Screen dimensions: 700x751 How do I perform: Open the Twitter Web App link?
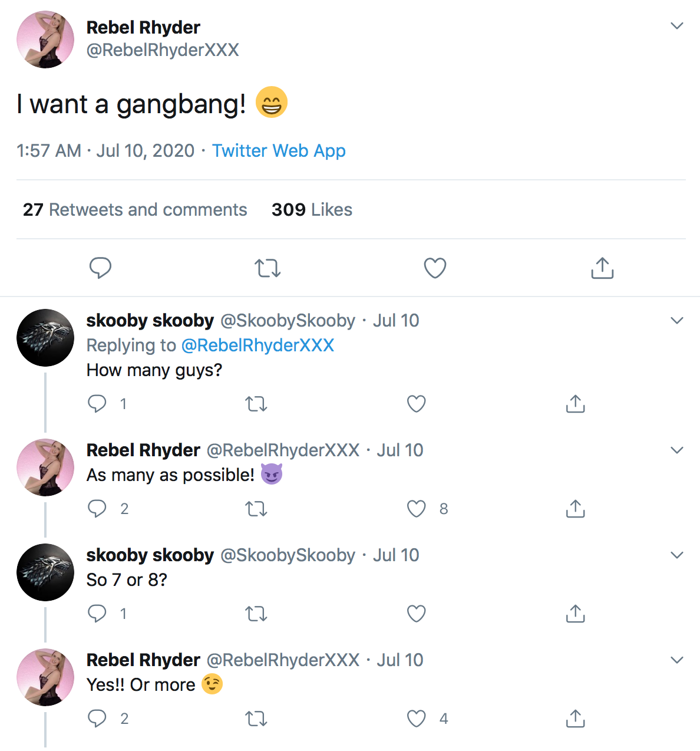tap(279, 151)
